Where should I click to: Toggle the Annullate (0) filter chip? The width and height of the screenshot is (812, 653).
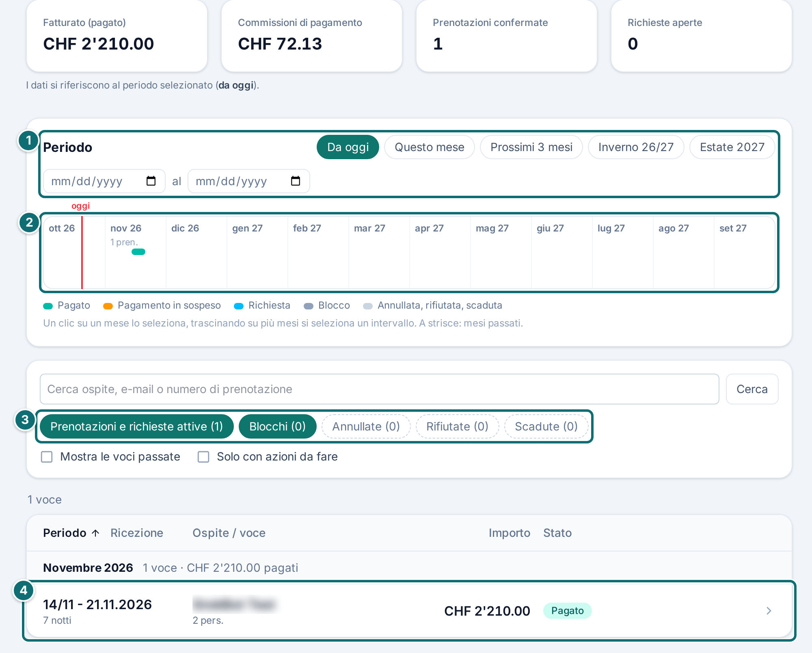click(366, 426)
